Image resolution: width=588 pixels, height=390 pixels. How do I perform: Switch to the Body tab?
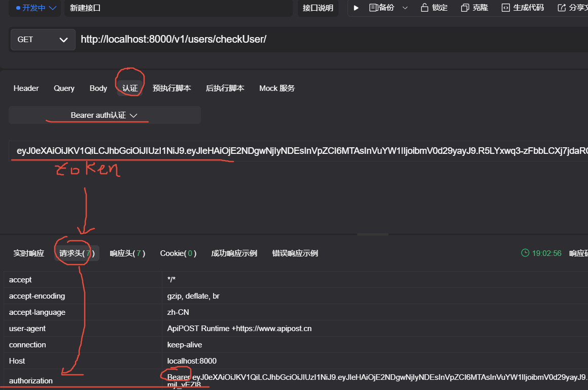pyautogui.click(x=98, y=88)
